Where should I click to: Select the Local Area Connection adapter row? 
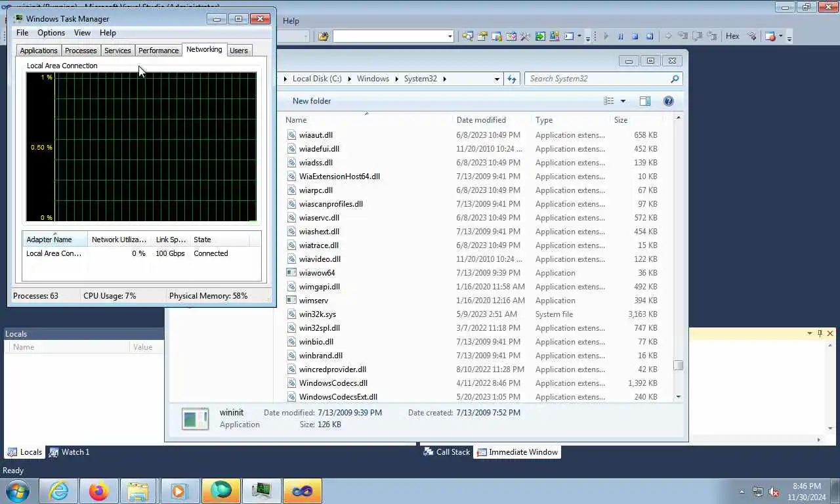click(141, 253)
